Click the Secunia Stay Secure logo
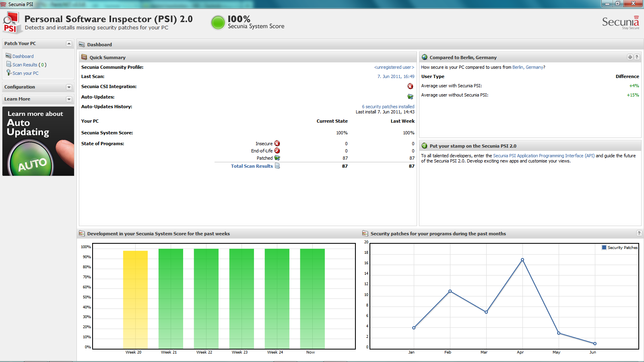This screenshot has height=362, width=644. (620, 22)
